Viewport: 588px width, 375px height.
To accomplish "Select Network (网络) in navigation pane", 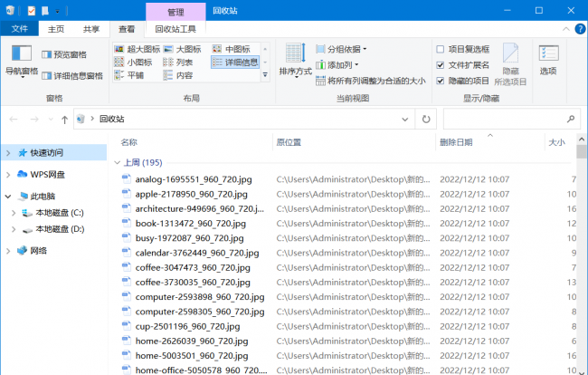I will (38, 251).
